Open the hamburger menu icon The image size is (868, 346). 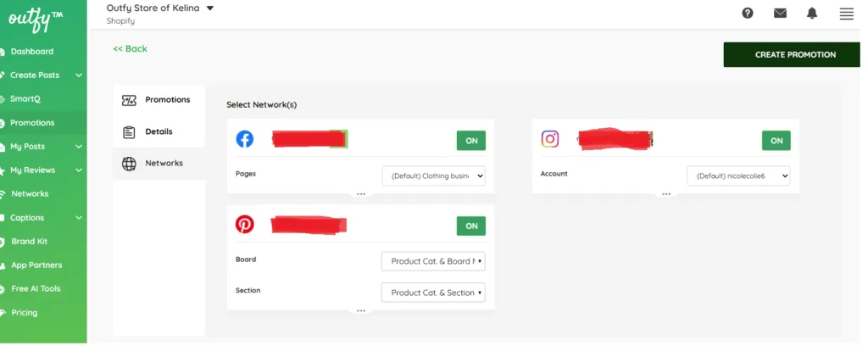846,14
